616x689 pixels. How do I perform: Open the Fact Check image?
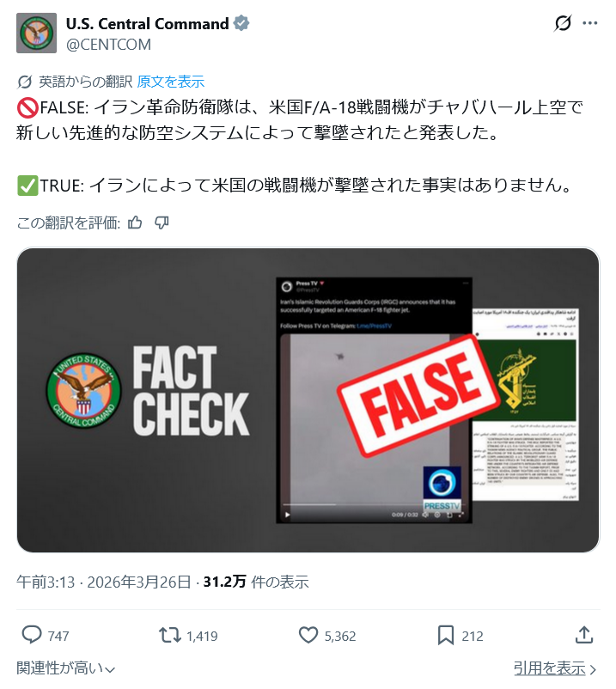(308, 399)
